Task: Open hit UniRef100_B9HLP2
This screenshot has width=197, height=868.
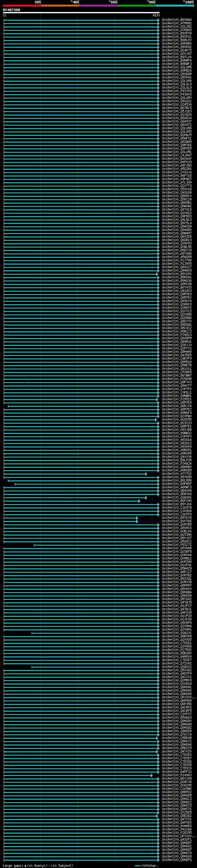Action: 176,40
